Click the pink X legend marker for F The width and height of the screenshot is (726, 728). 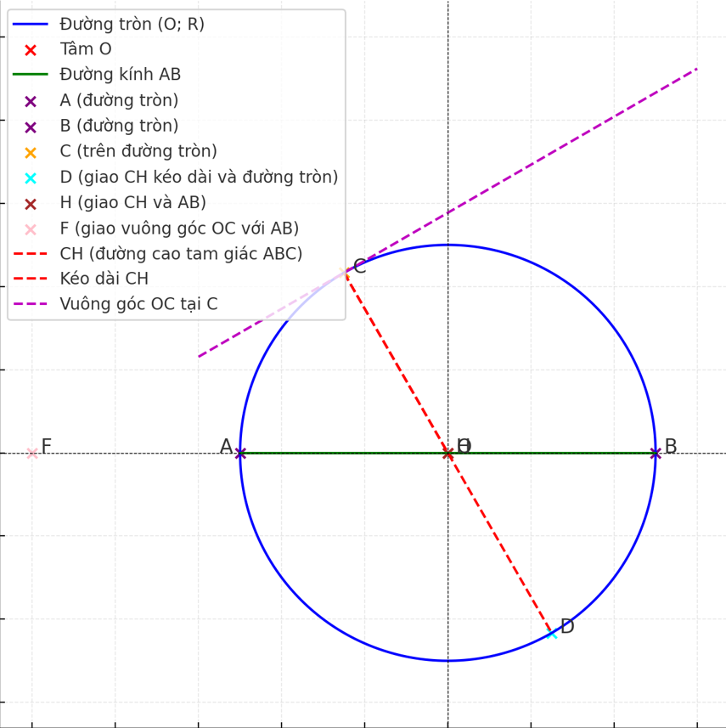pos(31,229)
